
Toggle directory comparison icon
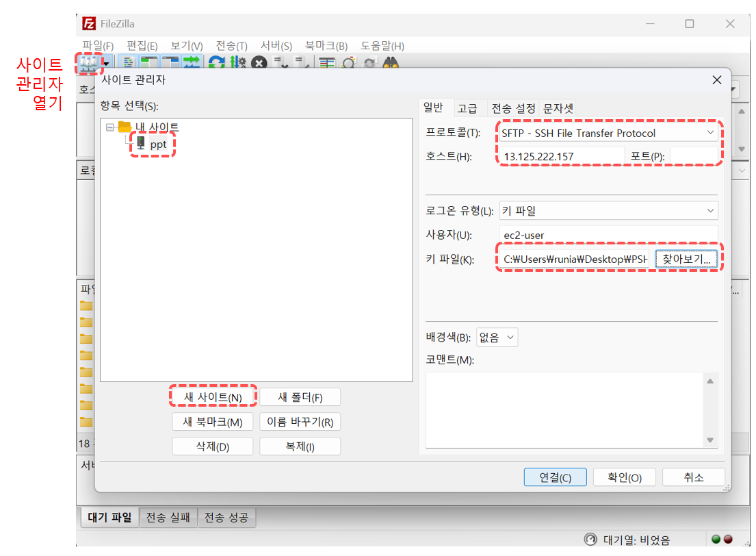[x=349, y=63]
